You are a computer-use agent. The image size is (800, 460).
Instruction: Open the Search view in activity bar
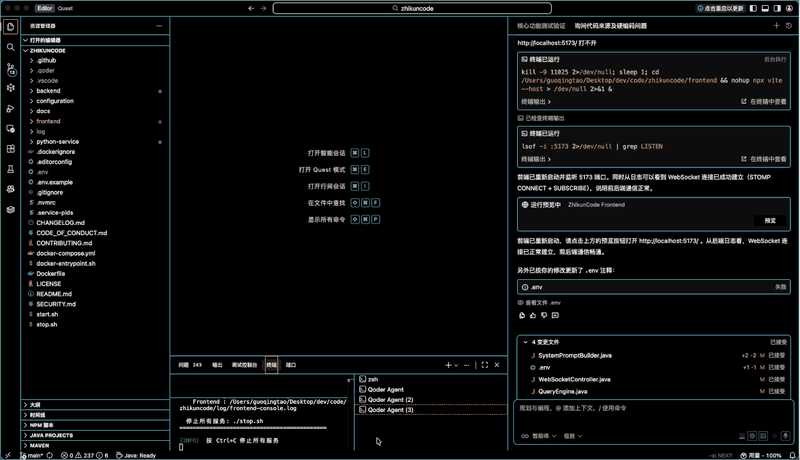[11, 47]
